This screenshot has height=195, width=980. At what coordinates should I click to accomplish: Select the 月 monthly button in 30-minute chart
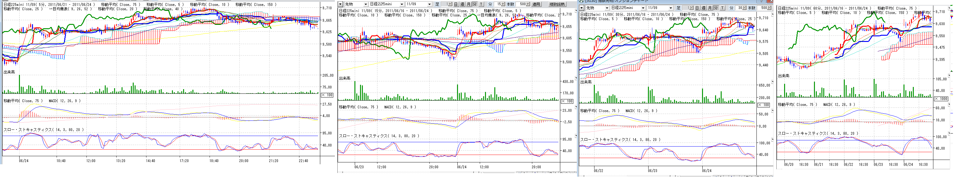[710, 8]
